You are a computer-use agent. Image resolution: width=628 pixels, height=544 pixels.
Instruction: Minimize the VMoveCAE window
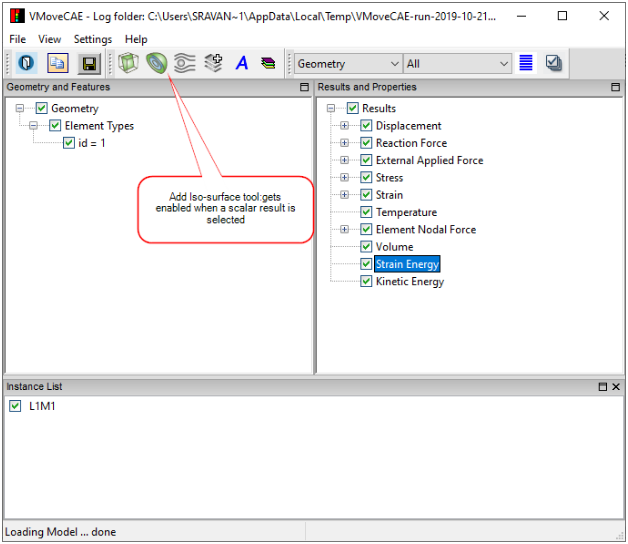click(x=521, y=16)
